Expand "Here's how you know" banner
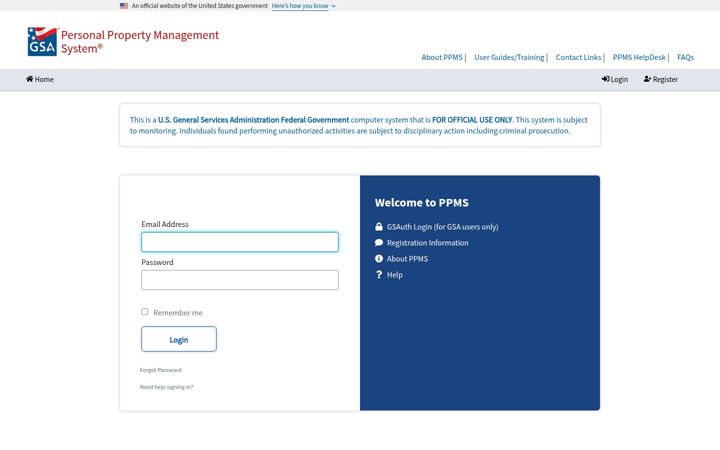 [x=304, y=6]
